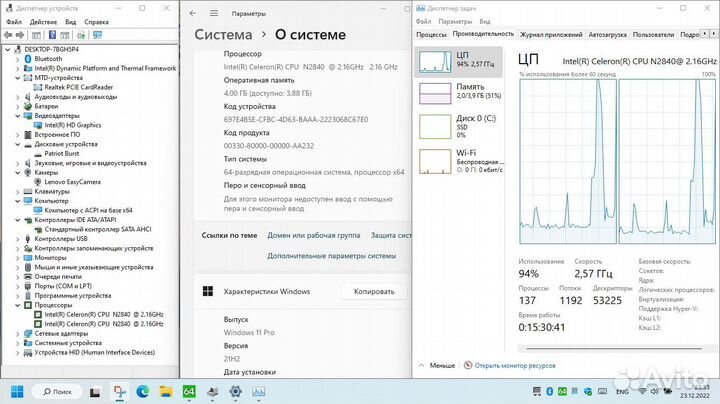Viewport: 720px width, 404px height.
Task: Select the Память performance thumbnail
Action: tap(435, 93)
